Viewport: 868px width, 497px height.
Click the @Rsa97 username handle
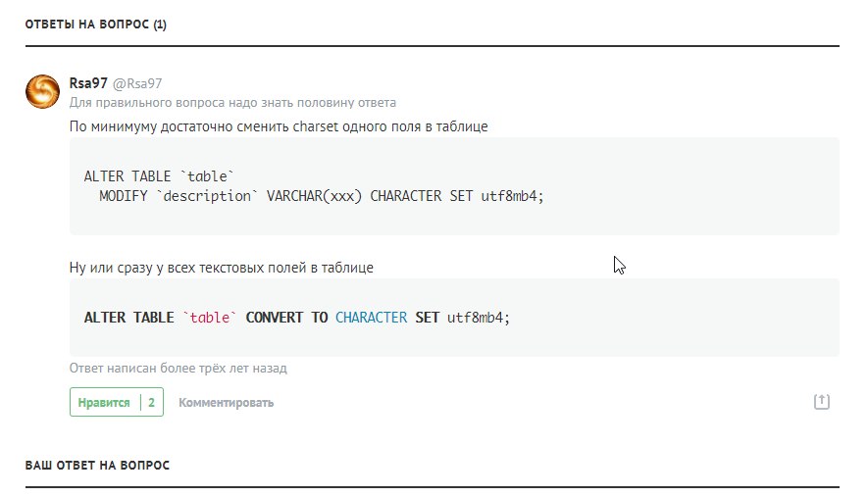137,83
